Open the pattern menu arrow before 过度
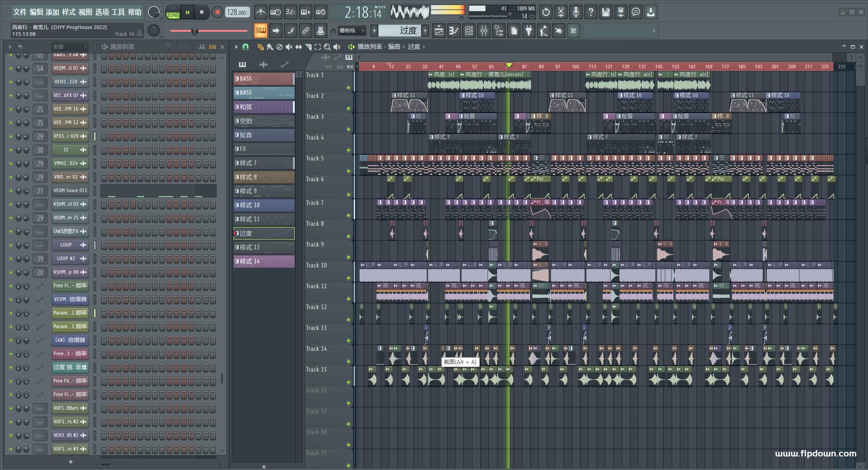The width and height of the screenshot is (868, 470). tap(374, 31)
